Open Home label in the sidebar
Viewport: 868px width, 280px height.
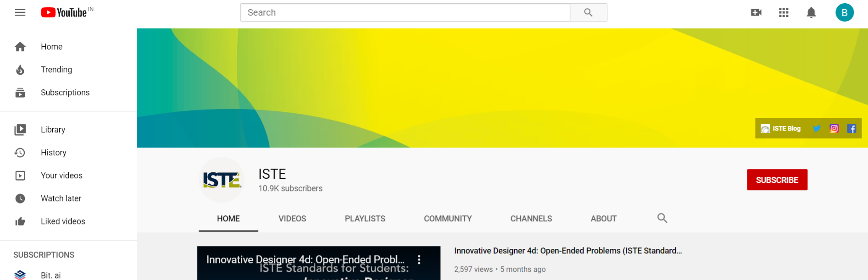click(x=51, y=47)
